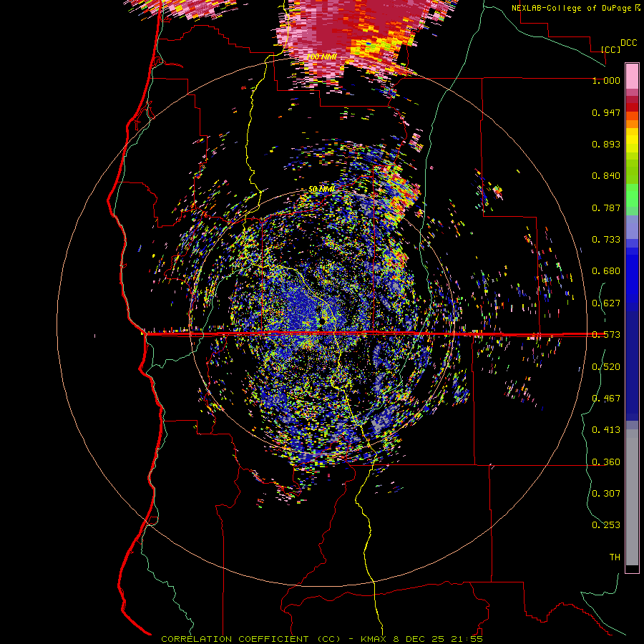The height and width of the screenshot is (644, 644).
Task: Click the NEXLAB-College of DuPage credit text
Action: pyautogui.click(x=571, y=8)
